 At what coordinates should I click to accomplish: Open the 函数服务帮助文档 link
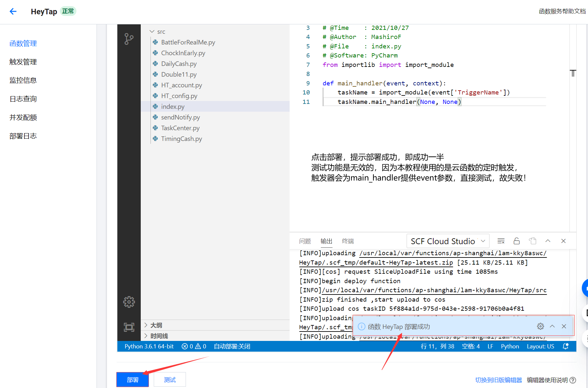(562, 11)
